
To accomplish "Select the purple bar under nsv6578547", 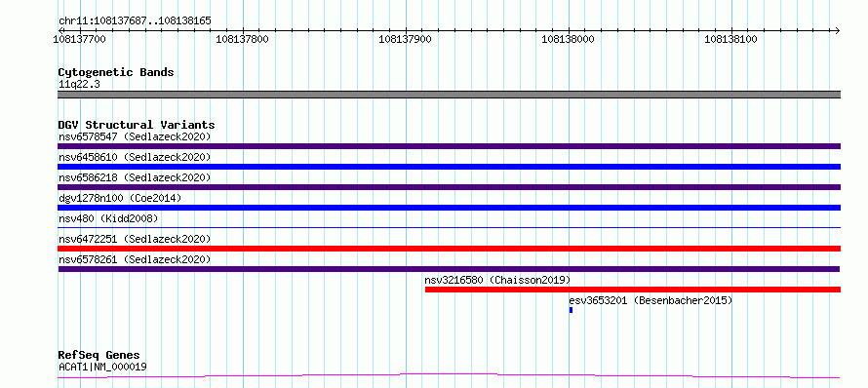I will pyautogui.click(x=449, y=146).
